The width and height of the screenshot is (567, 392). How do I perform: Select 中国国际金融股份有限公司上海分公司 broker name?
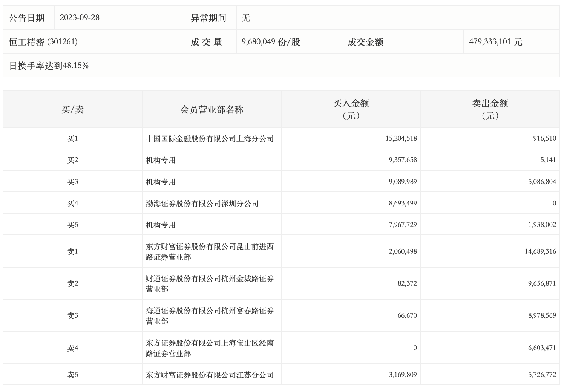coord(210,139)
